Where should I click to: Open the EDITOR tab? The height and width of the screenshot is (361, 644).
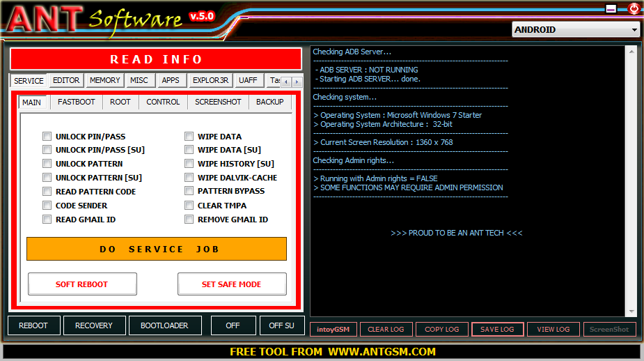66,80
